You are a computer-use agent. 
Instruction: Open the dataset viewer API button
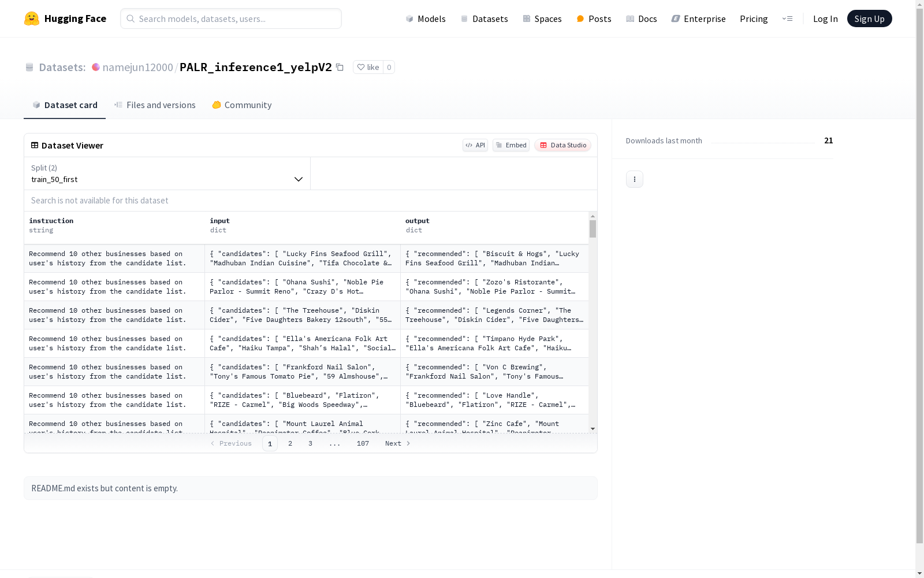click(475, 145)
